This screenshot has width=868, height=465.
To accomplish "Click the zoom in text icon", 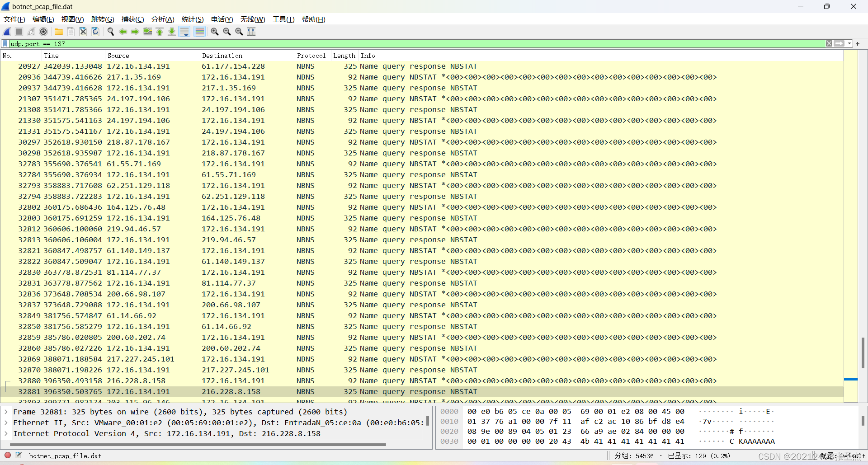I will click(215, 32).
